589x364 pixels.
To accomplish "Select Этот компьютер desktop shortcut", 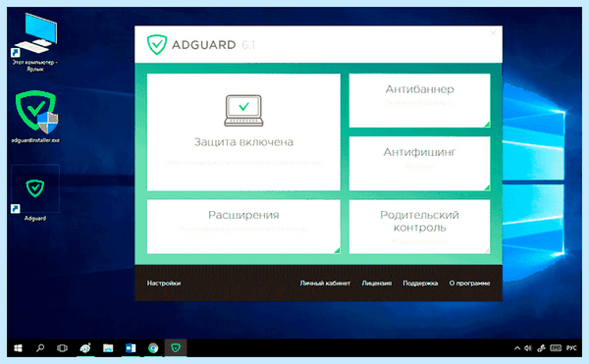I will point(34,42).
